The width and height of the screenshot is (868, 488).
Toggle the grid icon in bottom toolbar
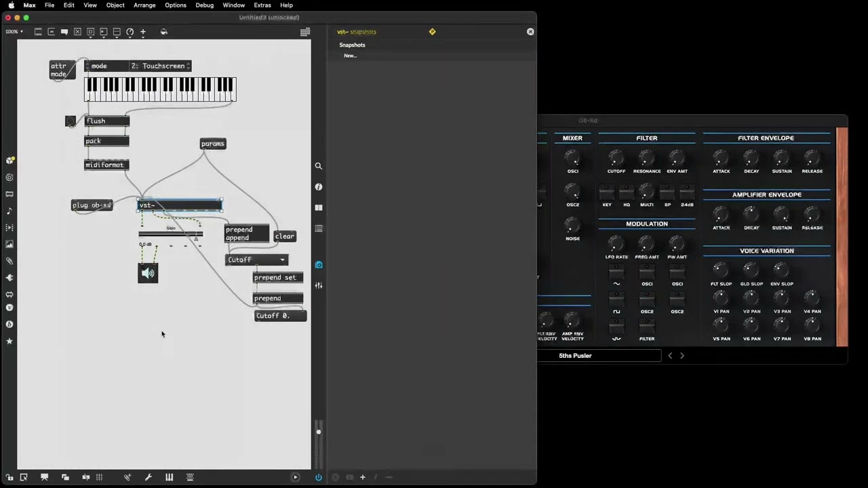click(99, 477)
